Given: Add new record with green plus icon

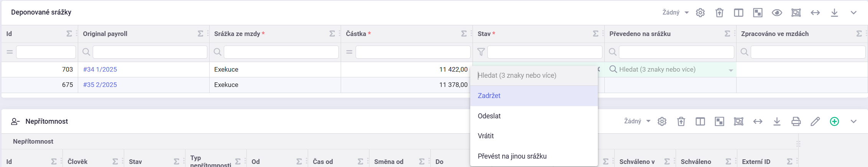Looking at the screenshot, I should 834,121.
